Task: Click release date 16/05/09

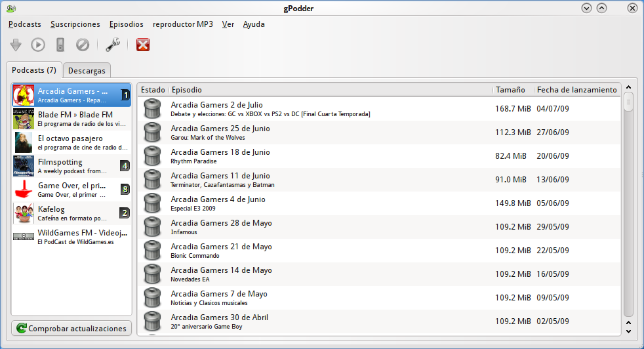Action: coord(553,274)
